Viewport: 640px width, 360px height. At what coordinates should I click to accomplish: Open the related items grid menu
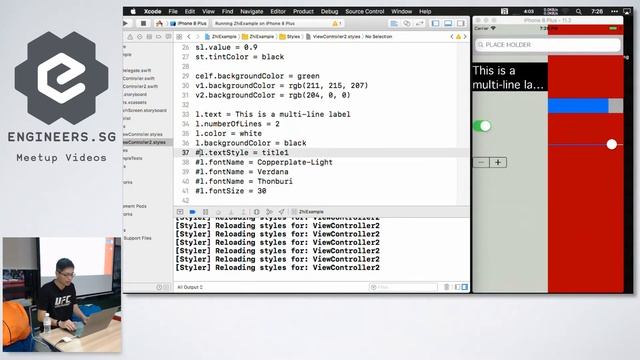pyautogui.click(x=179, y=37)
